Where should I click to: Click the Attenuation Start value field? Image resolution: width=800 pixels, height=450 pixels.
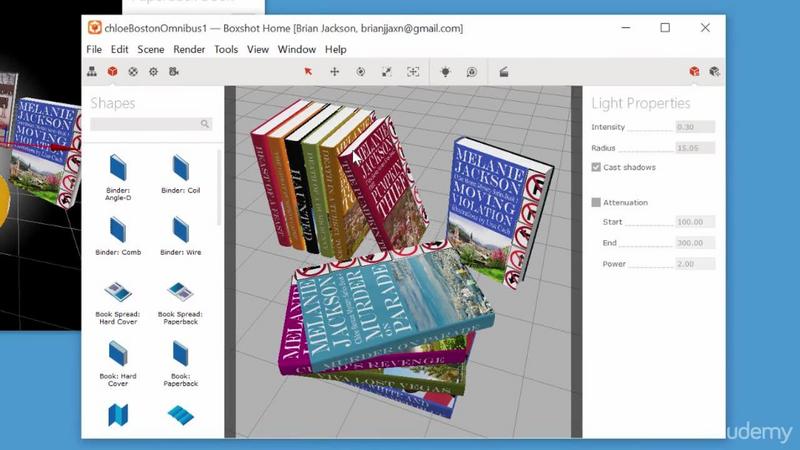695,221
